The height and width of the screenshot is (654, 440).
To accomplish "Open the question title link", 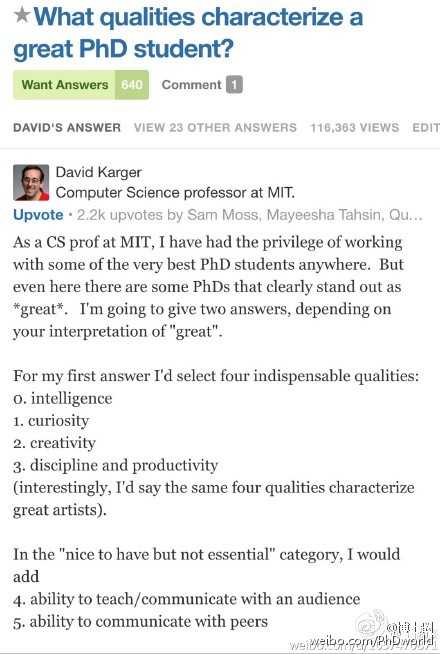I will [x=188, y=33].
